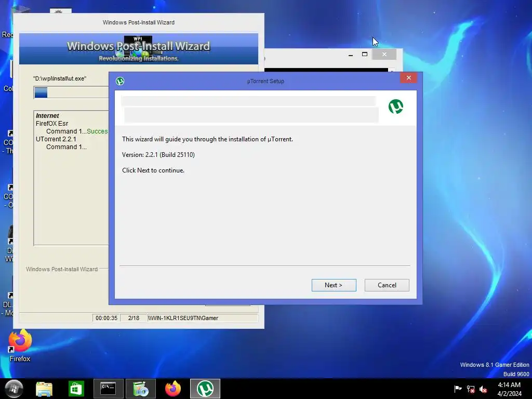Open the Firefox desktop shortcut
Screen dimensions: 532x399
click(20, 345)
